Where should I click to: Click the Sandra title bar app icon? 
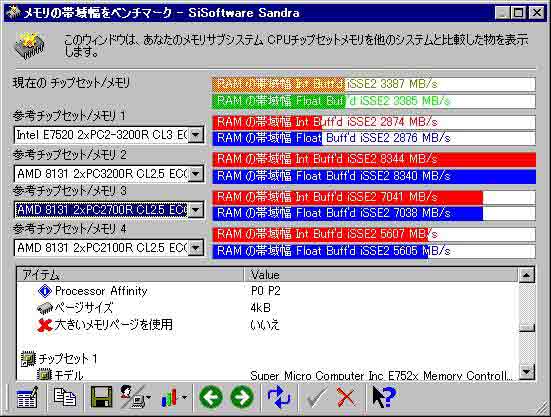tap(13, 13)
